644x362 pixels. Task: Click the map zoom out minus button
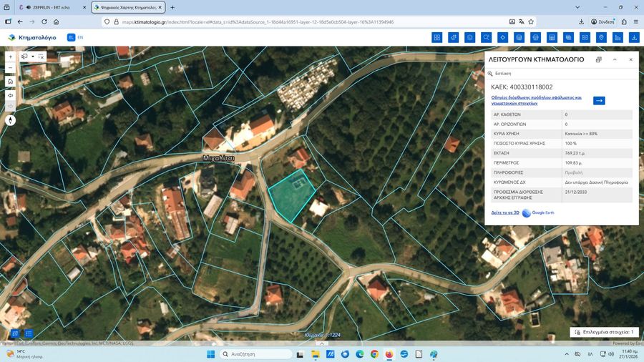tap(10, 69)
